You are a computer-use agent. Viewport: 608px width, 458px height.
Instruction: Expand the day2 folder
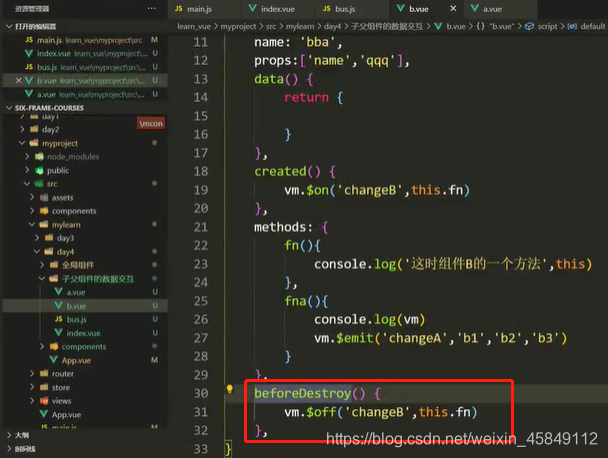tap(22, 129)
